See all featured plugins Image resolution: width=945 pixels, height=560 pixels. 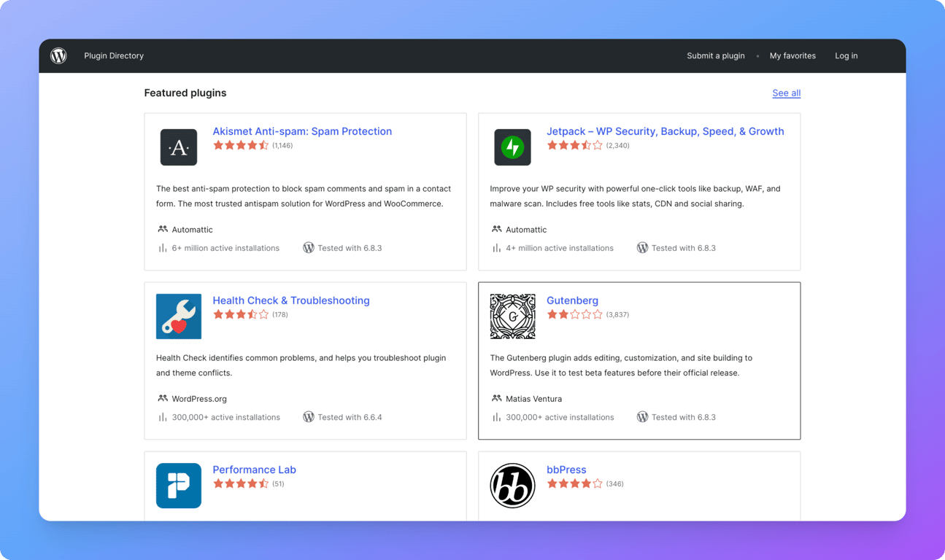click(x=787, y=93)
